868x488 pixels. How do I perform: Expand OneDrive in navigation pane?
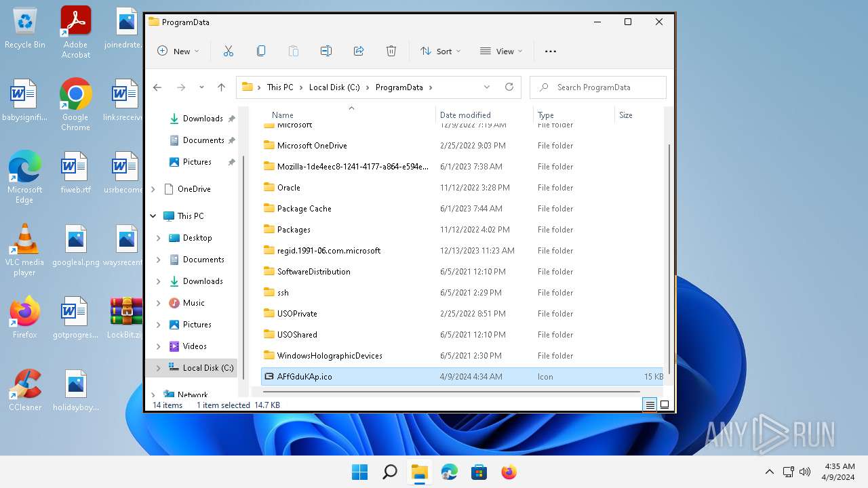click(153, 189)
